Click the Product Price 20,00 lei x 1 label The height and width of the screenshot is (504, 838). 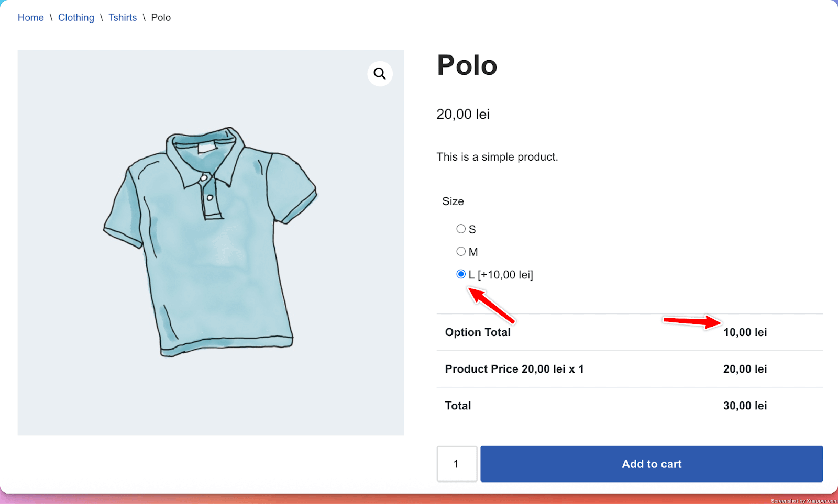pos(514,369)
